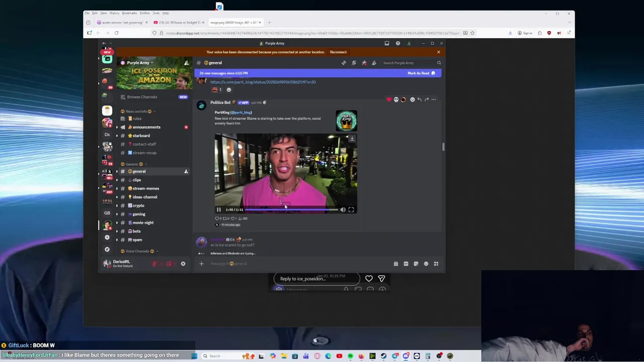
Task: Open add reaction emoji picker on message
Action: tap(412, 100)
